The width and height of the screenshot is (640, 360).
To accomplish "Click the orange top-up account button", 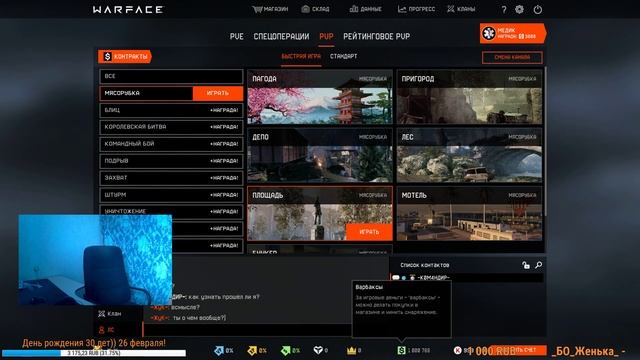I will [518, 350].
